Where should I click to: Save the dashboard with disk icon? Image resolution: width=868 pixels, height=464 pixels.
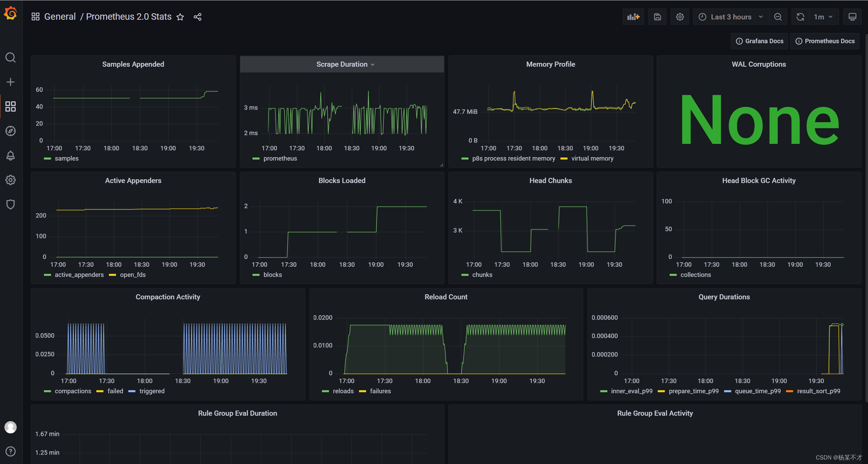(657, 17)
